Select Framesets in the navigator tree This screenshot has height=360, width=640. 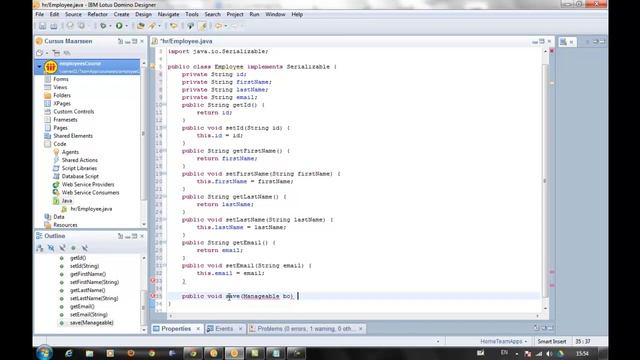65,120
